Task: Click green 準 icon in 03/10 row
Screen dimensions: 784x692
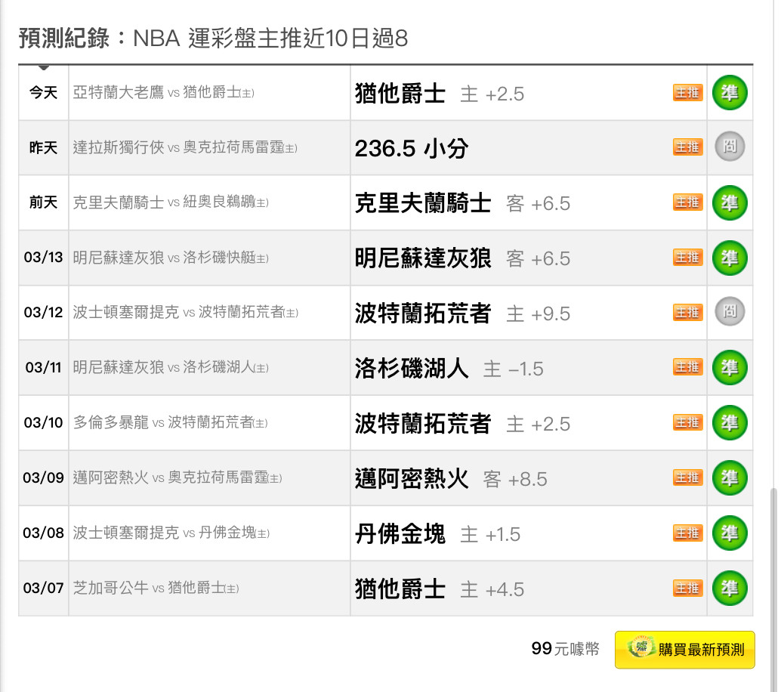Action: (730, 422)
